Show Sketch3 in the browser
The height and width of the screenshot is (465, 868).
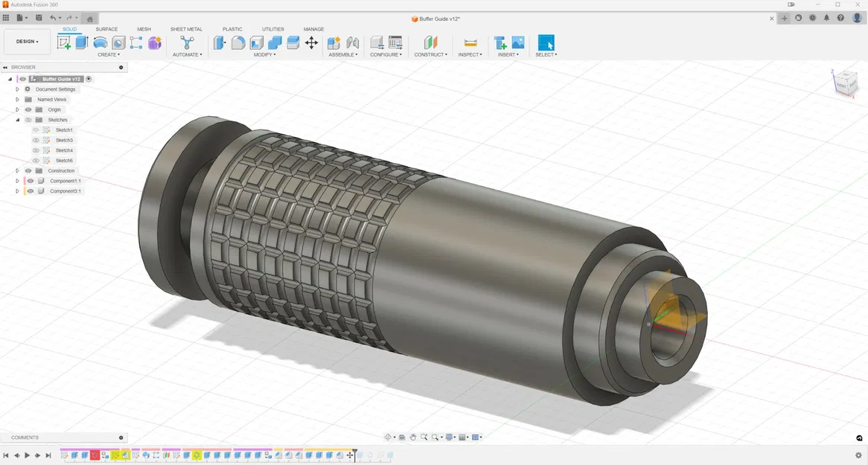point(36,140)
